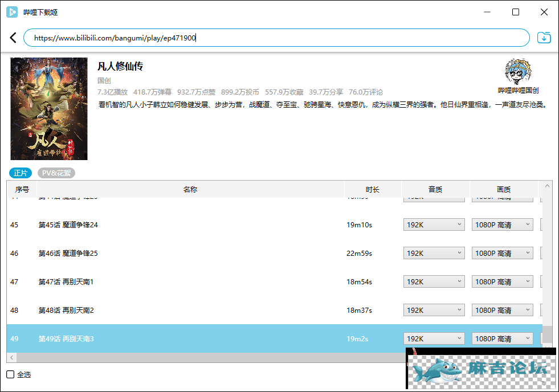Click the 国创 category label
The width and height of the screenshot is (559, 392).
(104, 80)
